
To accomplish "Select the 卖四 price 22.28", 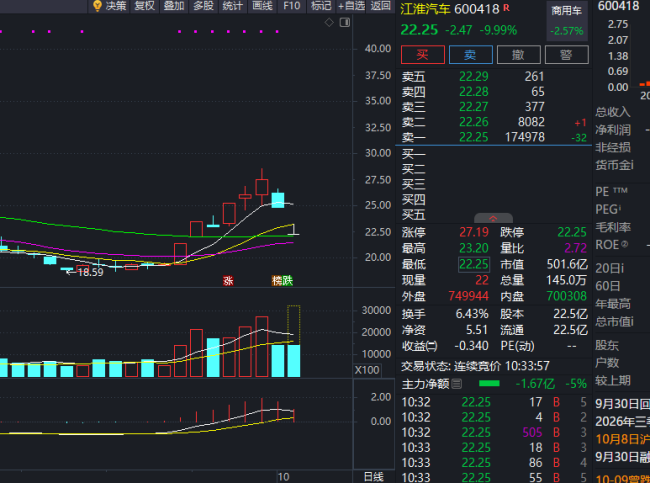I will 473,92.
